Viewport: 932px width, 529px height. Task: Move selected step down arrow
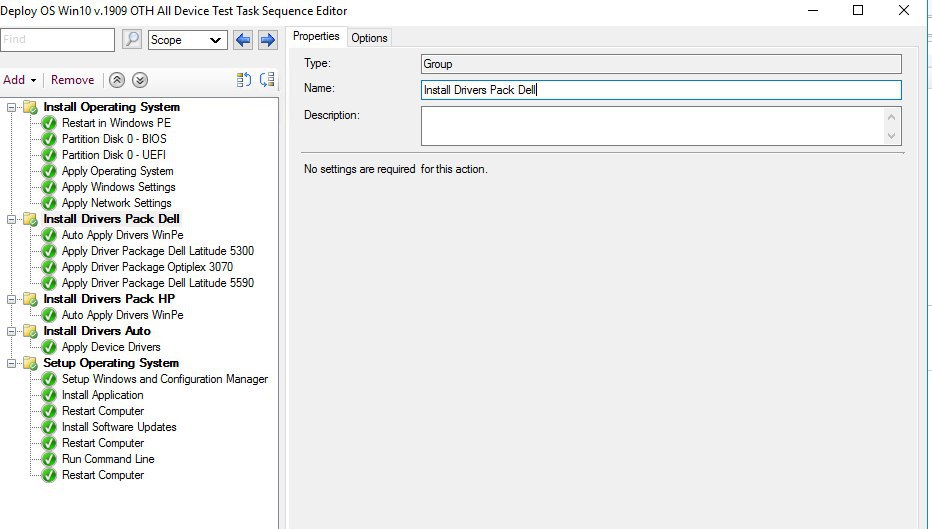tap(140, 80)
